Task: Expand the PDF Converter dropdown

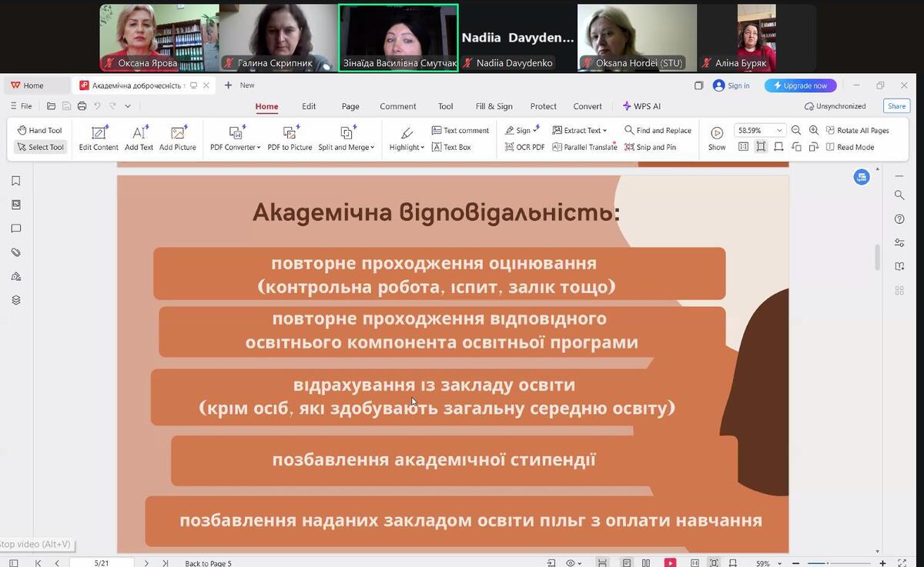Action: (x=235, y=147)
